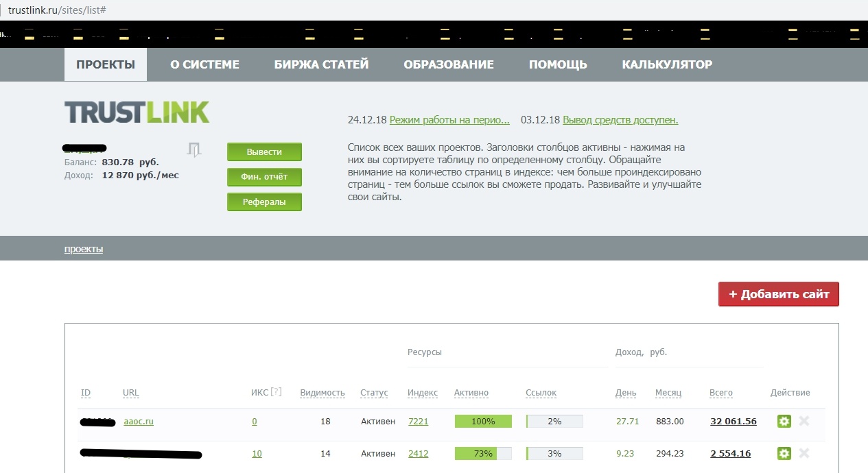Click balance value 830.78 руб.
The image size is (868, 473).
(130, 162)
